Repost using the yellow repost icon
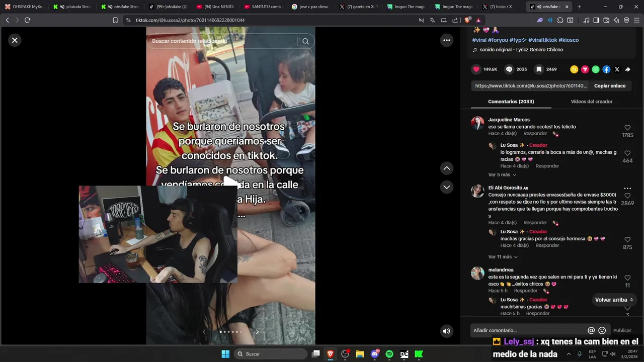Screen dimensions: 644x362 (574, 69)
